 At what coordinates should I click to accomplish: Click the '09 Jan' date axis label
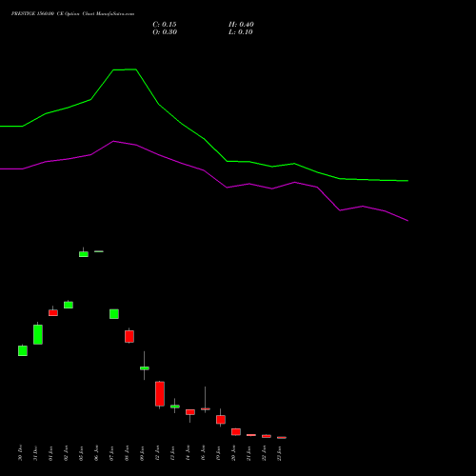pos(142,453)
